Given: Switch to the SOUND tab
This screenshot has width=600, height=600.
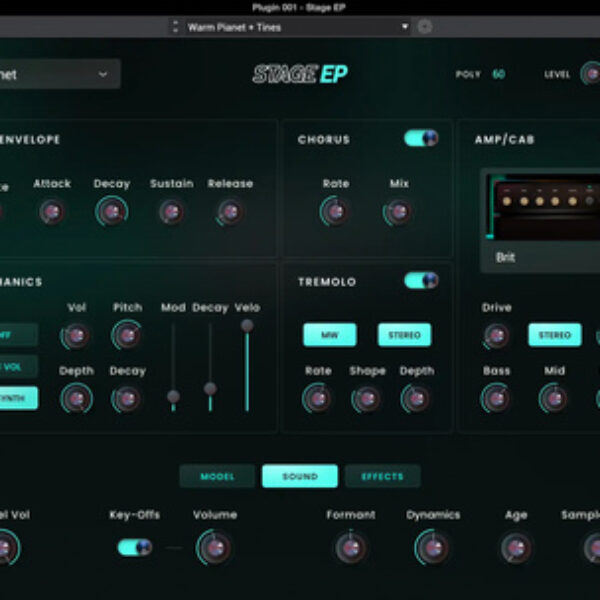Looking at the screenshot, I should (300, 476).
